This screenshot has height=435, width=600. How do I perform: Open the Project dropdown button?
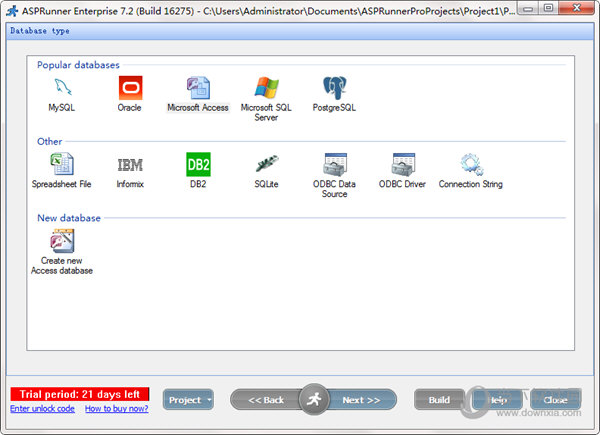click(x=188, y=400)
